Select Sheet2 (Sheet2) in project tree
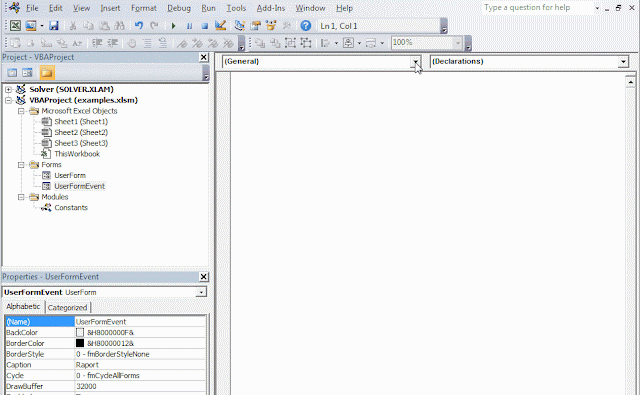Screen dimensions: 640x395 [x=81, y=132]
